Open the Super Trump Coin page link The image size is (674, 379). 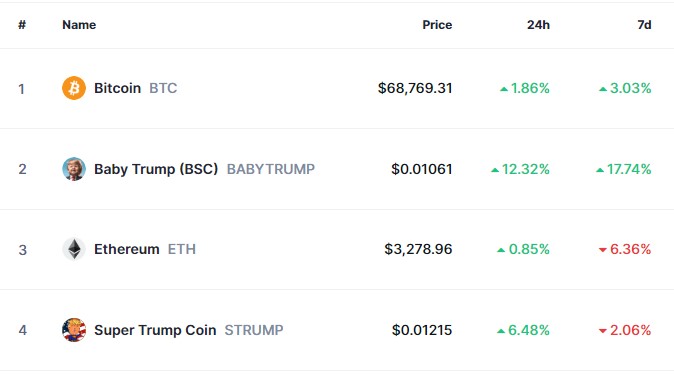click(x=155, y=330)
